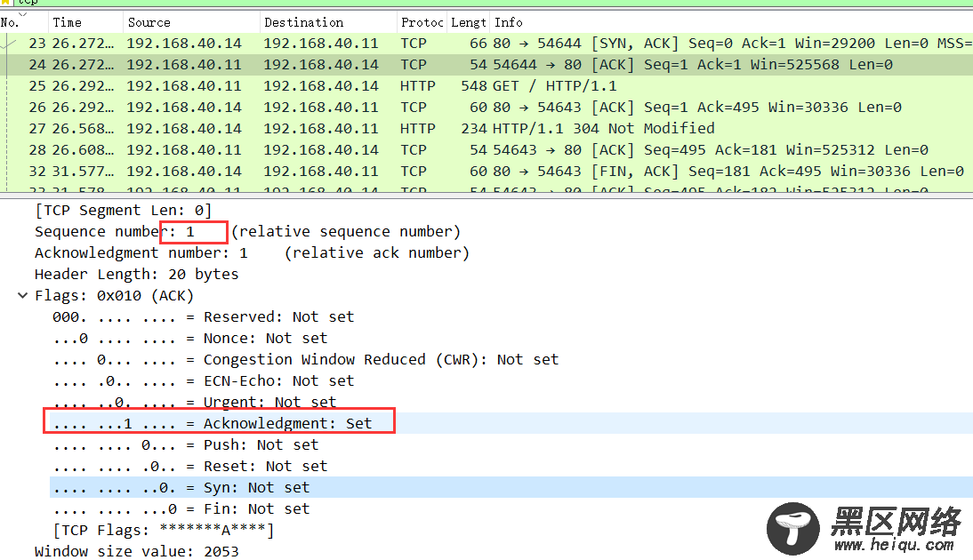Click destination 192.168.40.14 in packet 25
Image resolution: width=973 pixels, height=560 pixels.
tap(321, 86)
